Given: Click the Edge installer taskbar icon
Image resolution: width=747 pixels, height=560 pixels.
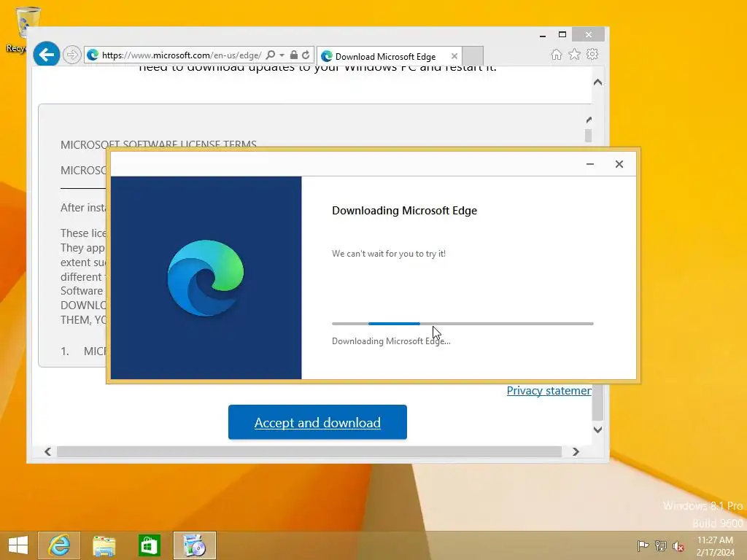Looking at the screenshot, I should tap(194, 545).
